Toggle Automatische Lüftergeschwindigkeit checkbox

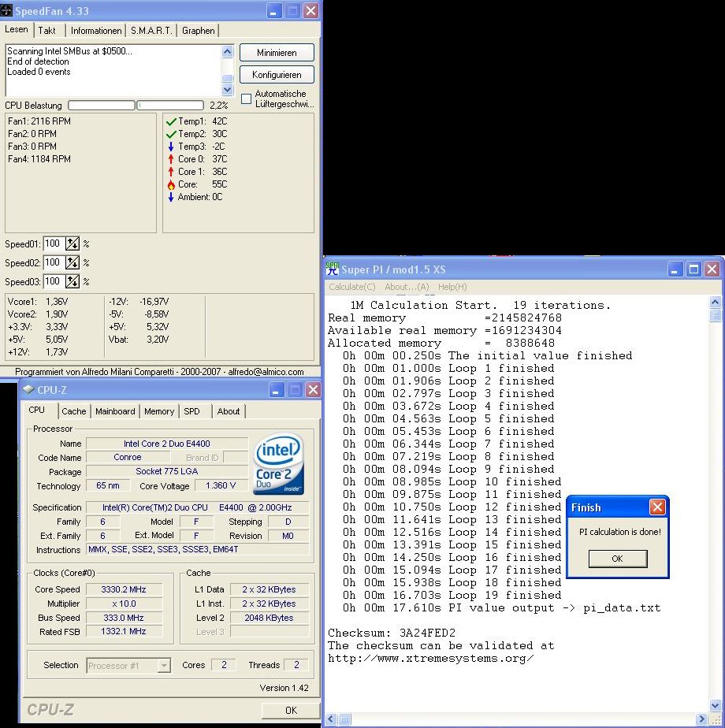(x=246, y=98)
